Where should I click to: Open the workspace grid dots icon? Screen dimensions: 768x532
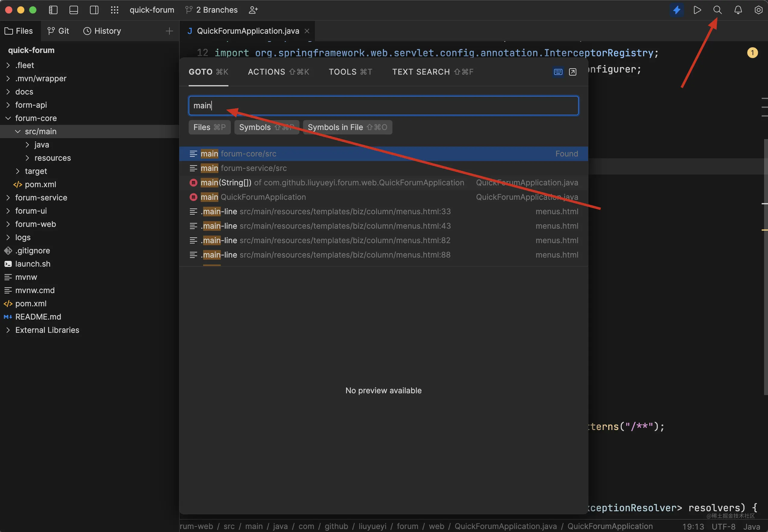tap(115, 10)
